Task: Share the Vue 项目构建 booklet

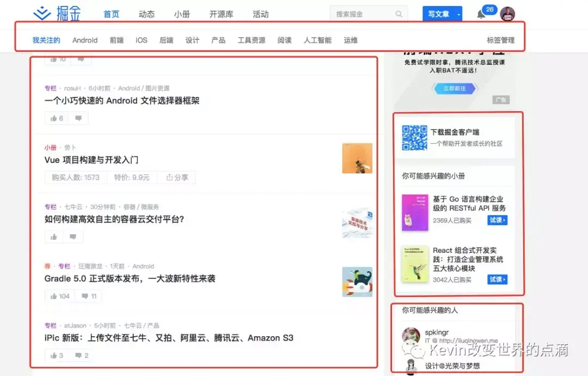Action: pyautogui.click(x=177, y=178)
